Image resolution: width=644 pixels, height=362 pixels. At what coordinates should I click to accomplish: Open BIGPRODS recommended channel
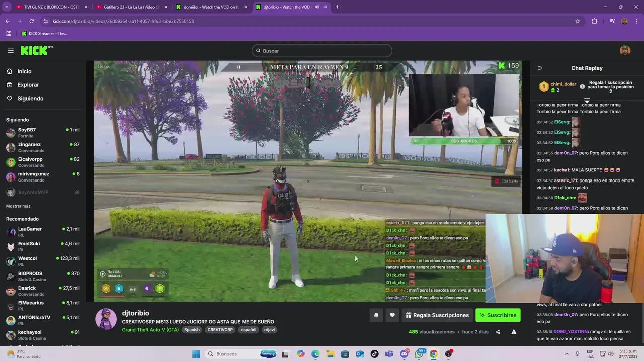tap(43, 276)
